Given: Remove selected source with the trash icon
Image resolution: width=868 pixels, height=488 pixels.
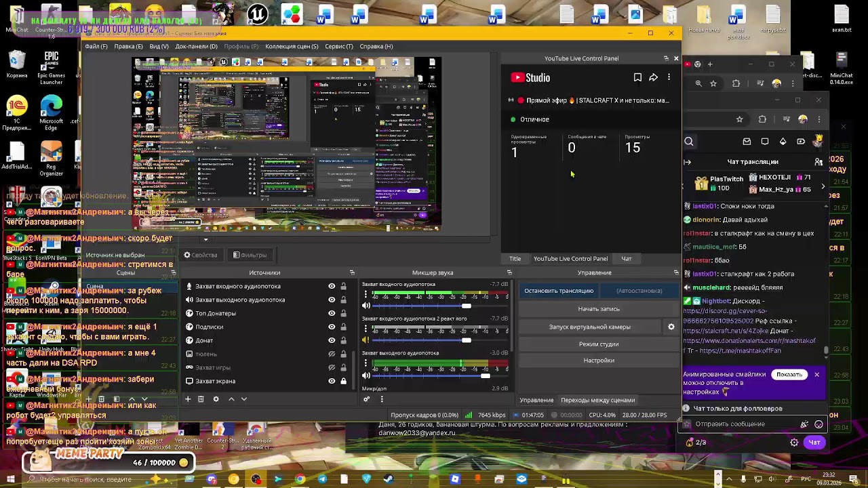Looking at the screenshot, I should point(201,399).
